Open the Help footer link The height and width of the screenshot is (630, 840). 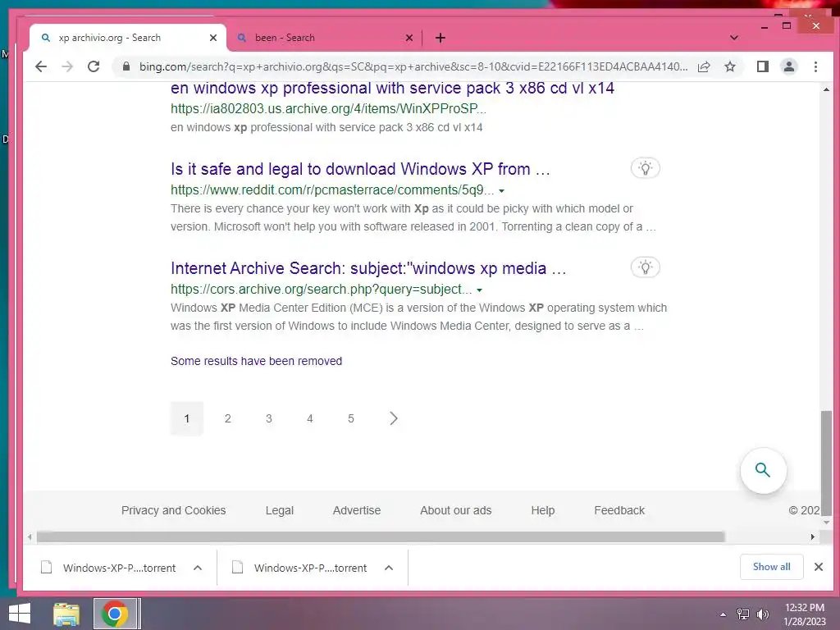tap(543, 510)
